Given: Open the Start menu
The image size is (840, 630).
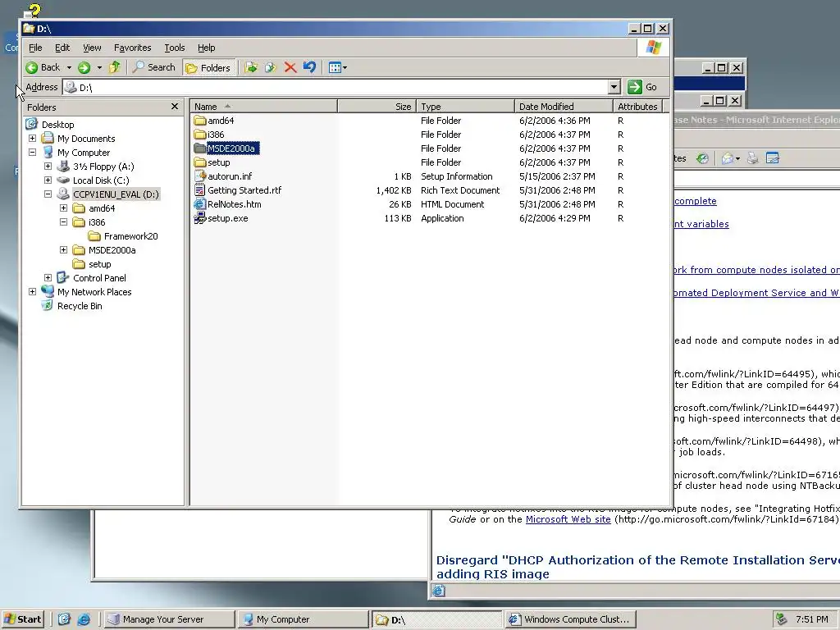Looking at the screenshot, I should 22,619.
